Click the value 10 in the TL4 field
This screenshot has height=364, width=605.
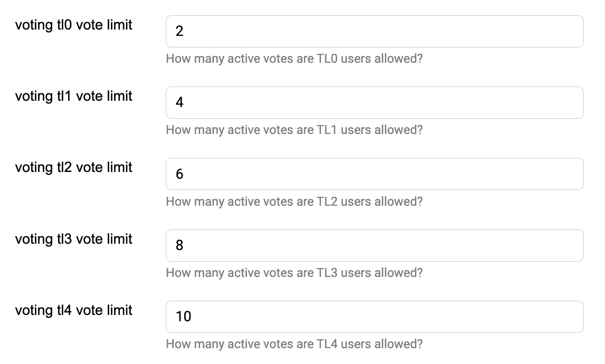(x=183, y=317)
